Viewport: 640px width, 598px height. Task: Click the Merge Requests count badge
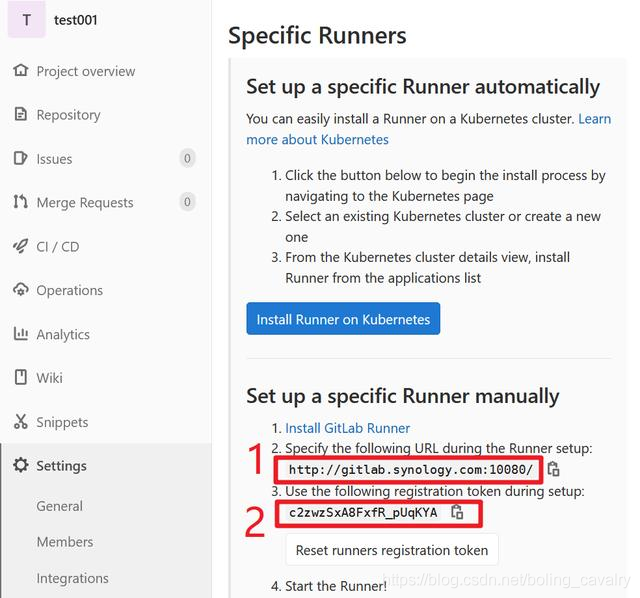(187, 202)
